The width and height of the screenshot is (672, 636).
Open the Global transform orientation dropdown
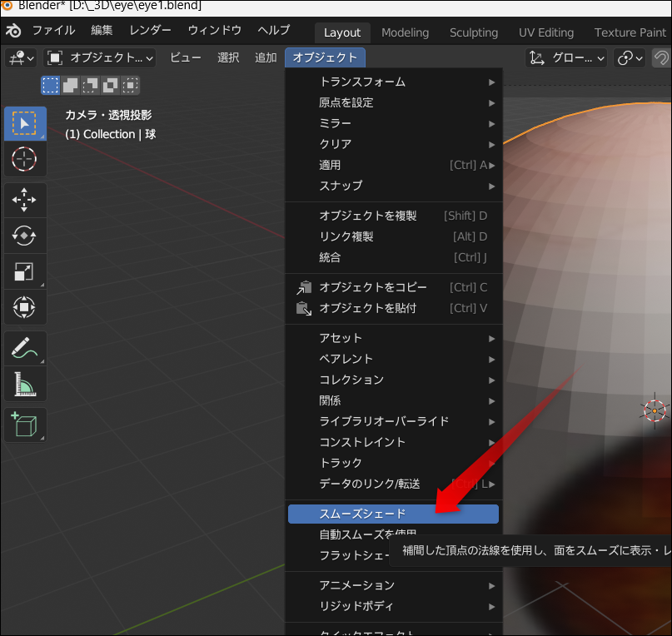pyautogui.click(x=567, y=57)
